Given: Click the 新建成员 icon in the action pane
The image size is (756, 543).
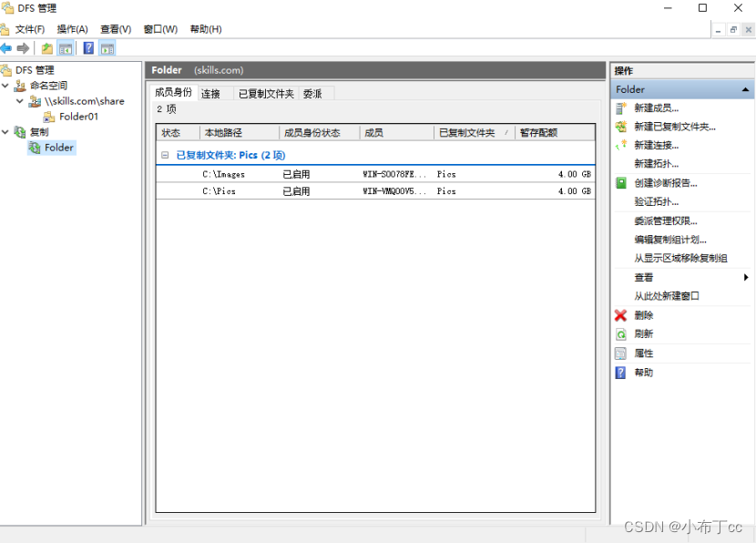Looking at the screenshot, I should click(x=620, y=108).
